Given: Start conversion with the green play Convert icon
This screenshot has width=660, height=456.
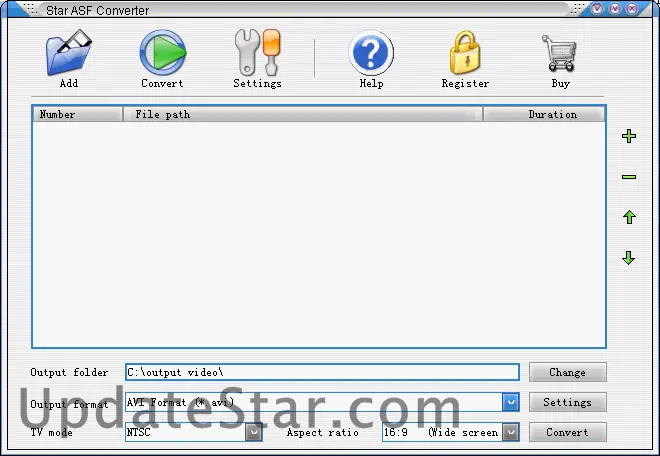Looking at the screenshot, I should pos(162,52).
